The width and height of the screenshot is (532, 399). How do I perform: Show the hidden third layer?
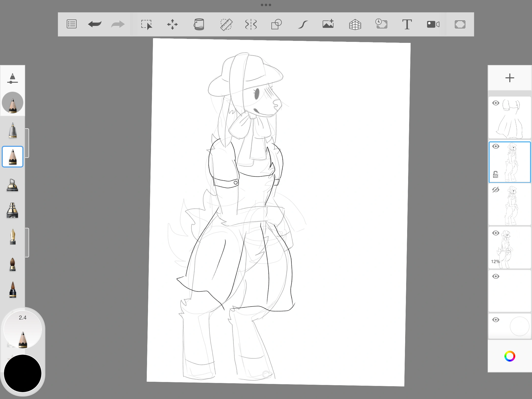496,190
